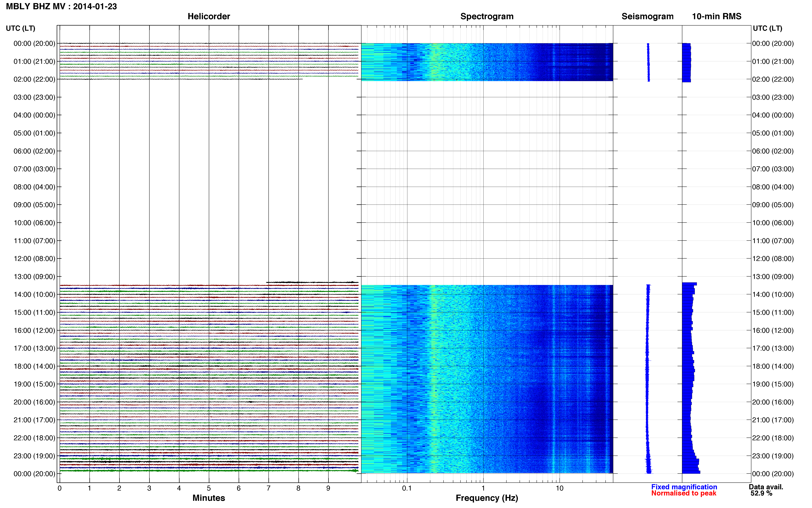Click right time label '07:00 (03:00)'
The height and width of the screenshot is (508, 812).
pyautogui.click(x=773, y=169)
